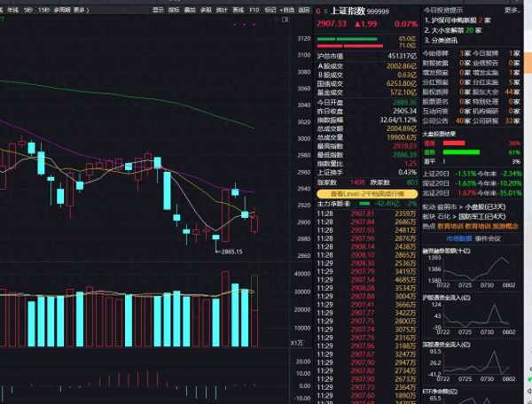The image size is (532, 404).
Task: Open the 叠加 overlay menu
Action: click(x=190, y=10)
